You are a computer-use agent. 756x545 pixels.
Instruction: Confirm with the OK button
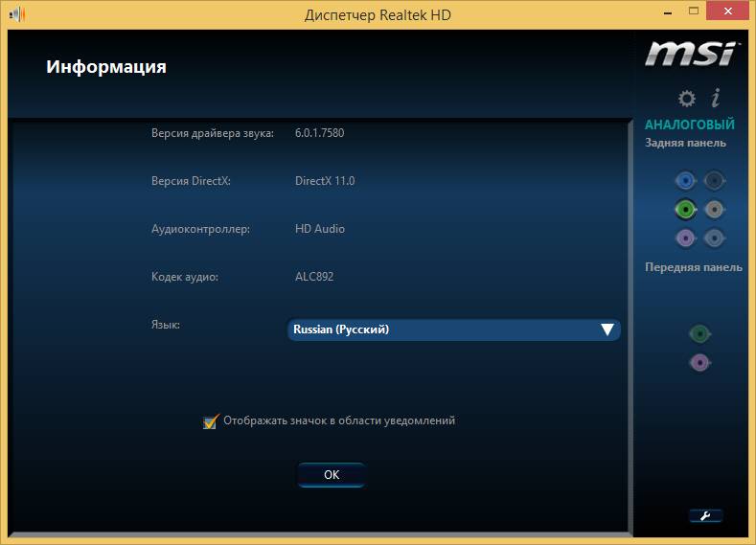[x=332, y=475]
